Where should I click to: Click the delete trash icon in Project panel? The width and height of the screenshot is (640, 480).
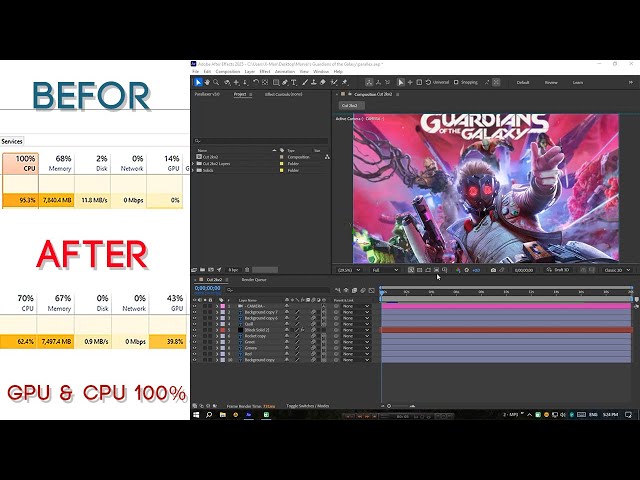click(247, 270)
